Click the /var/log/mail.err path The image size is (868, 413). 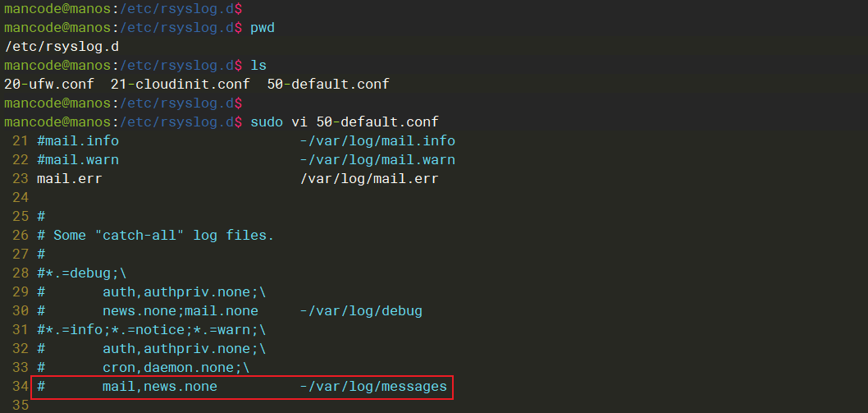pyautogui.click(x=368, y=178)
